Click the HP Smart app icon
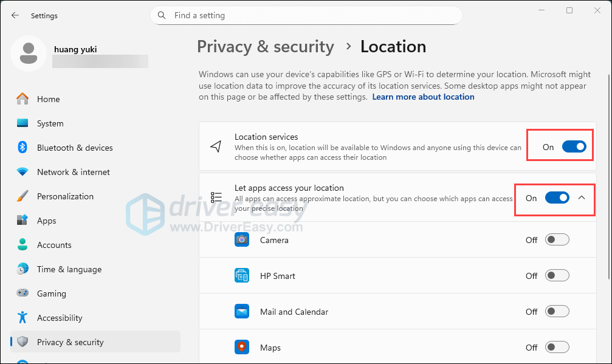This screenshot has height=364, width=612. pos(242,276)
